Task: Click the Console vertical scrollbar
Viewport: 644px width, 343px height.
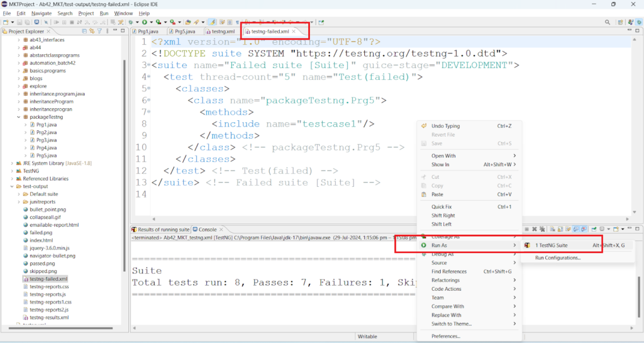Action: click(639, 296)
